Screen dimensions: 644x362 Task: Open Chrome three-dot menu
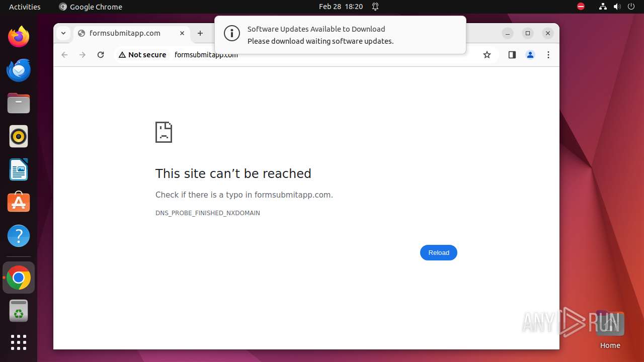(x=548, y=55)
